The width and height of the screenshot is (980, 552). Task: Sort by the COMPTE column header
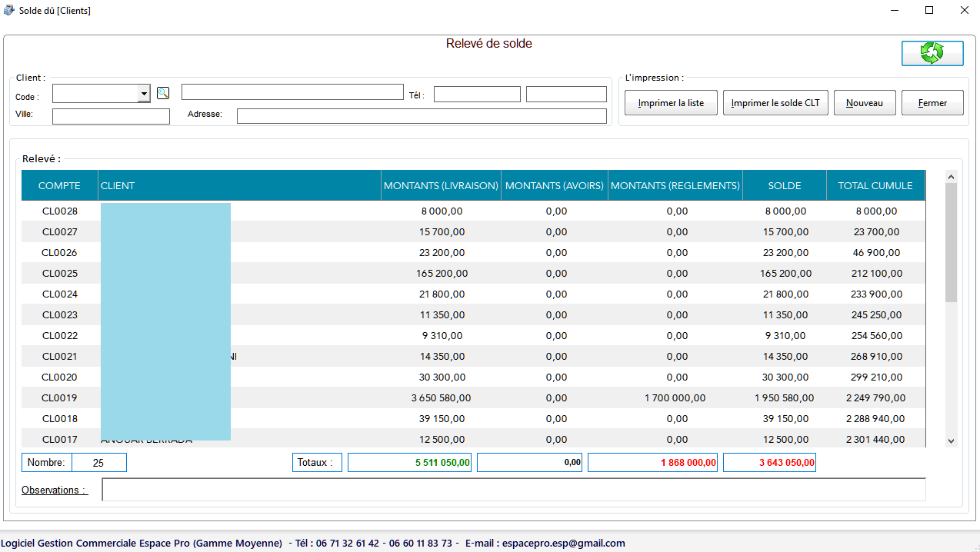coord(59,185)
